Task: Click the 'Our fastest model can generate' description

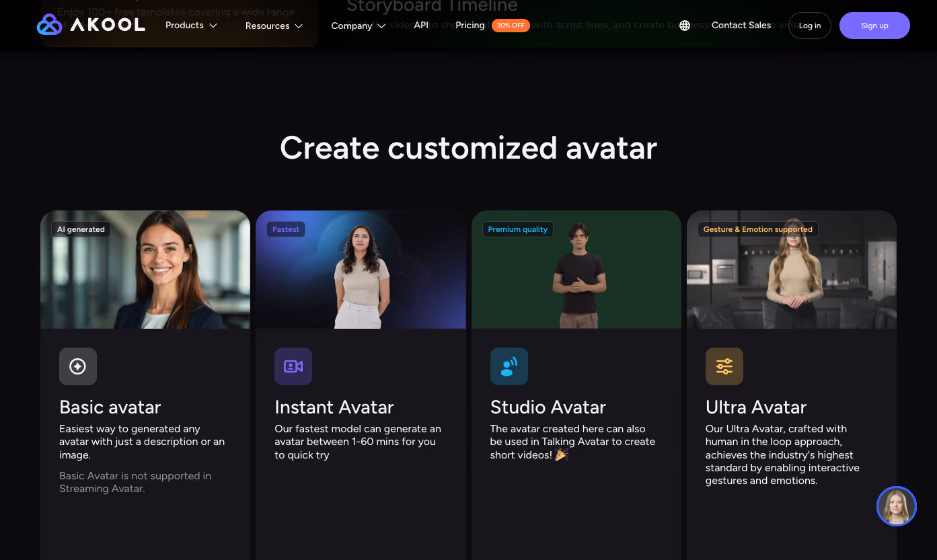Action: [x=358, y=442]
